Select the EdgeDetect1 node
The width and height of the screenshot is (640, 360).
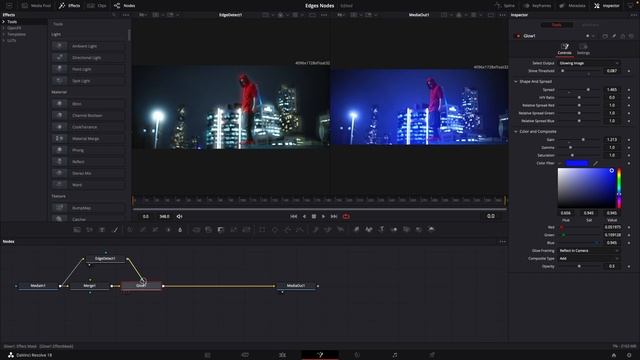coord(105,258)
